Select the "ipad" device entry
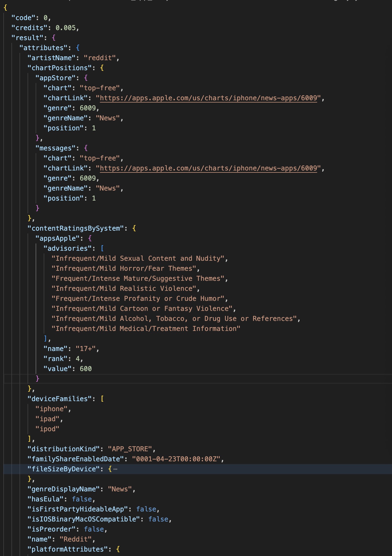Screen dimensions: 392x556 tap(48, 419)
